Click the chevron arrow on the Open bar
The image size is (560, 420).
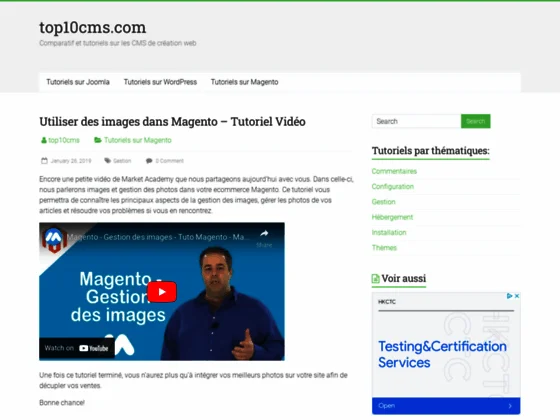[510, 406]
